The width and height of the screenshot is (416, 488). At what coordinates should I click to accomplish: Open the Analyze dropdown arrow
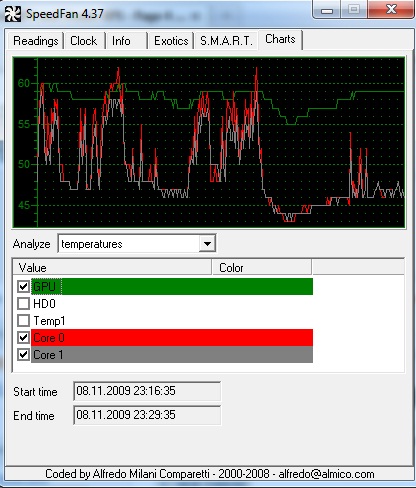point(207,244)
